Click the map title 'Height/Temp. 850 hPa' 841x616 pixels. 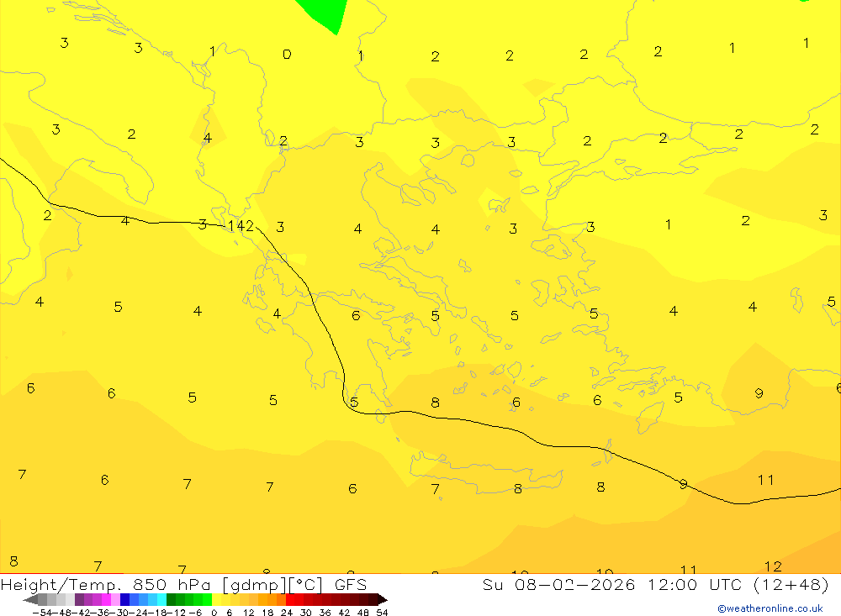pyautogui.click(x=106, y=585)
